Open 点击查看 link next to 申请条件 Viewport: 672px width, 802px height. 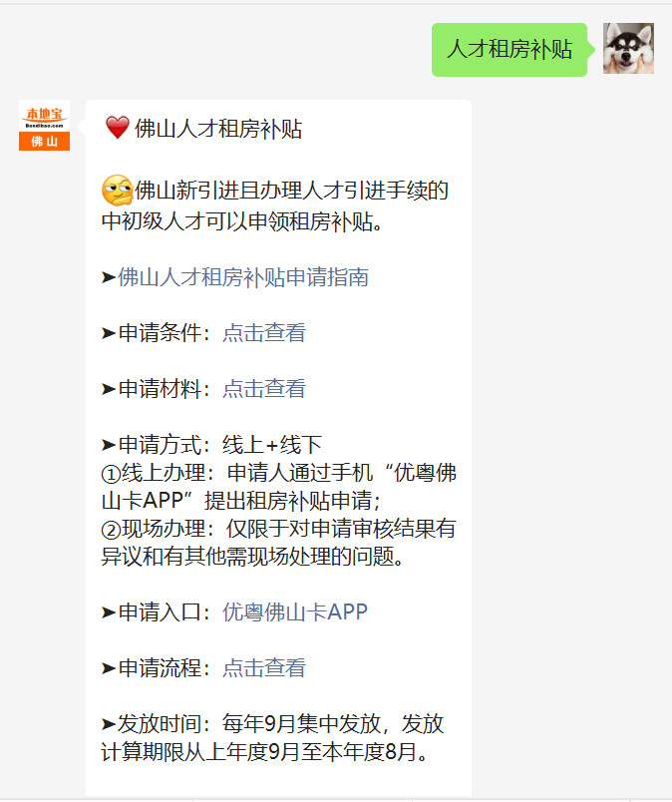pos(264,333)
